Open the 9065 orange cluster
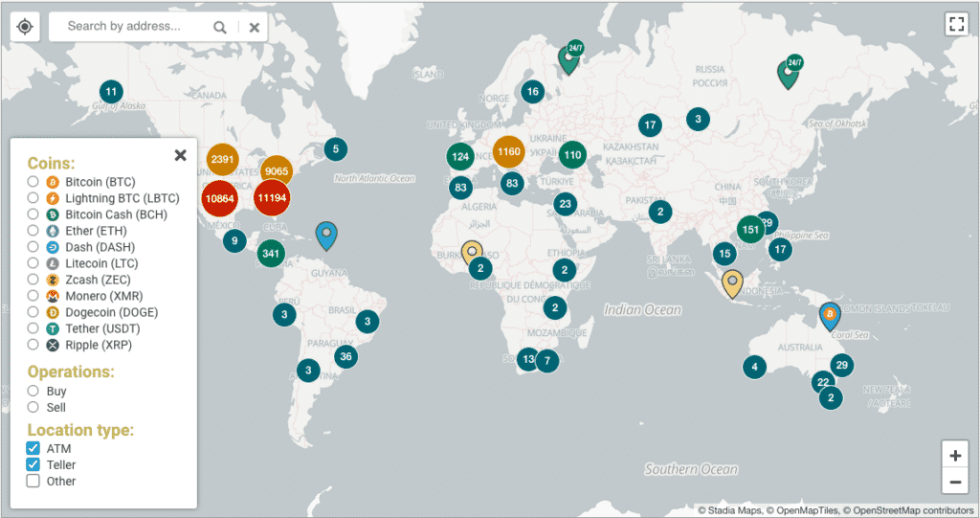This screenshot has height=518, width=980. tap(277, 170)
